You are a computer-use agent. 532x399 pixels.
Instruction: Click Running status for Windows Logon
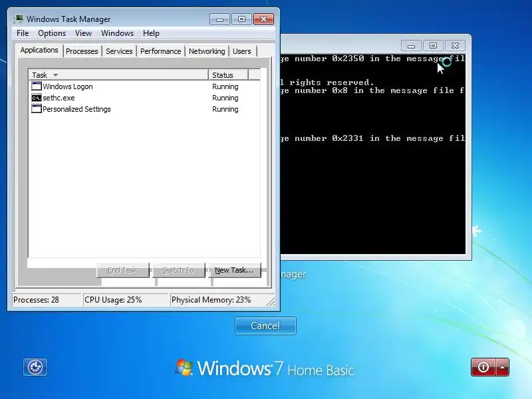[x=225, y=86]
